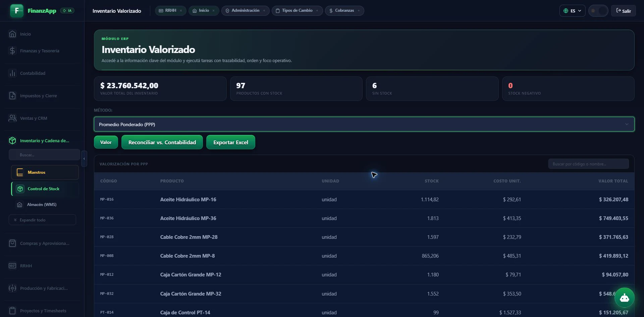The width and height of the screenshot is (644, 317).
Task: Click the Aceite Hidráulico MP-16 product name
Action: [188, 199]
